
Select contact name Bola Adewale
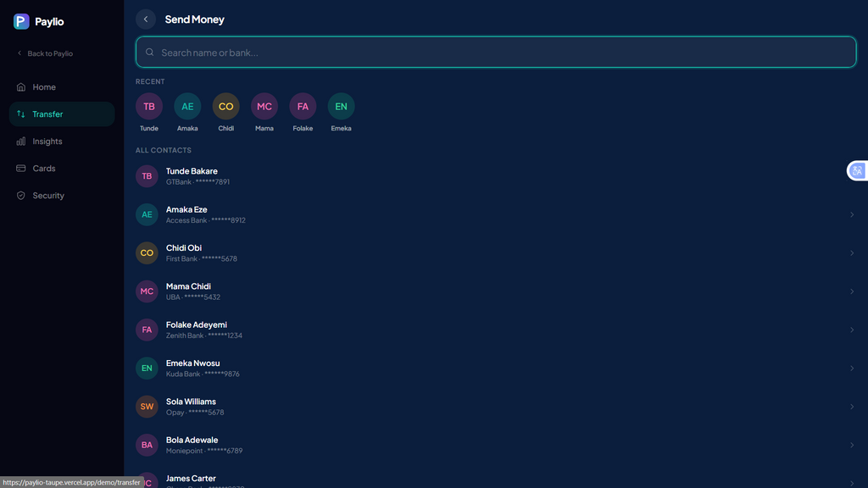coord(192,440)
